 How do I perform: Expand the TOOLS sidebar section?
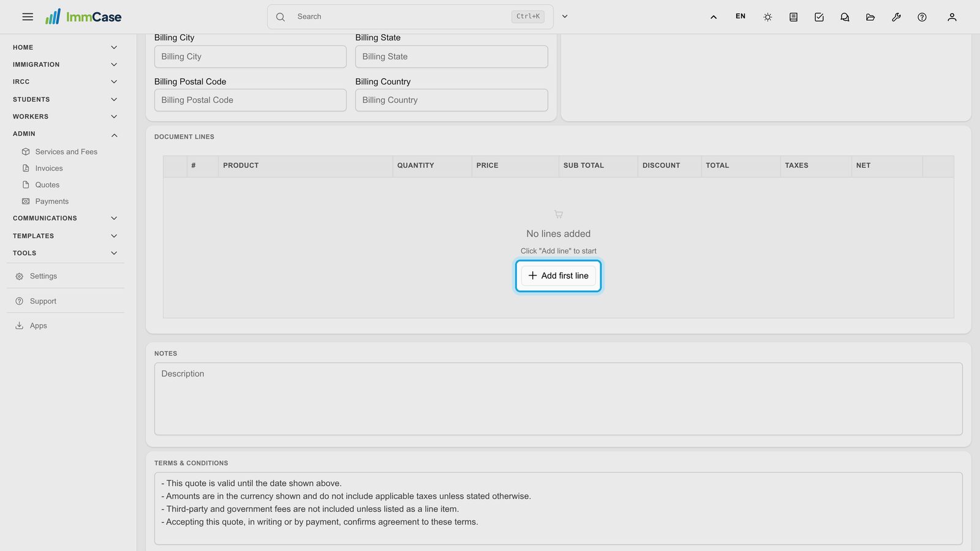[x=66, y=253]
